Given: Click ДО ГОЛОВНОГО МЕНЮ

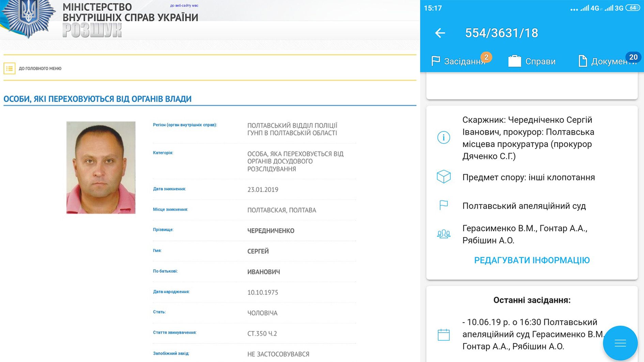Looking at the screenshot, I should pyautogui.click(x=40, y=68).
